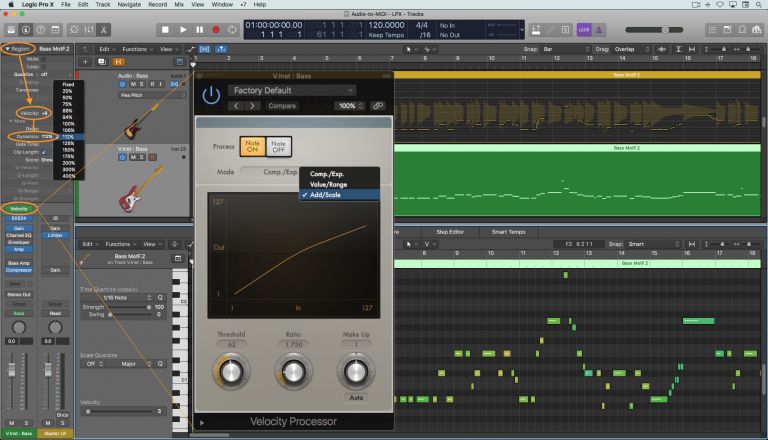Image resolution: width=768 pixels, height=440 pixels.
Task: Switch to the Smart Tempo tab
Action: coord(508,232)
